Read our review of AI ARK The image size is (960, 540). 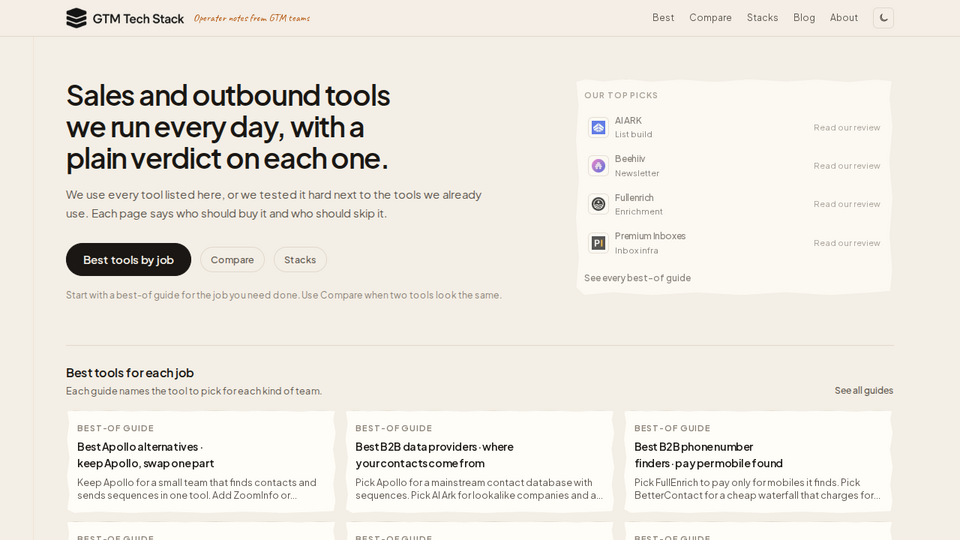[x=847, y=127]
